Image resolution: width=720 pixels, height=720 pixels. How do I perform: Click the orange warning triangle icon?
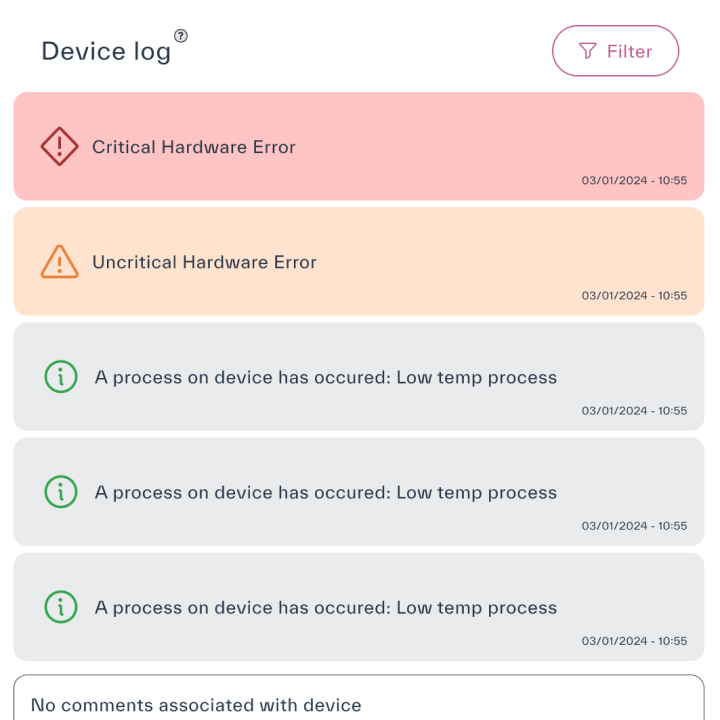tap(60, 262)
